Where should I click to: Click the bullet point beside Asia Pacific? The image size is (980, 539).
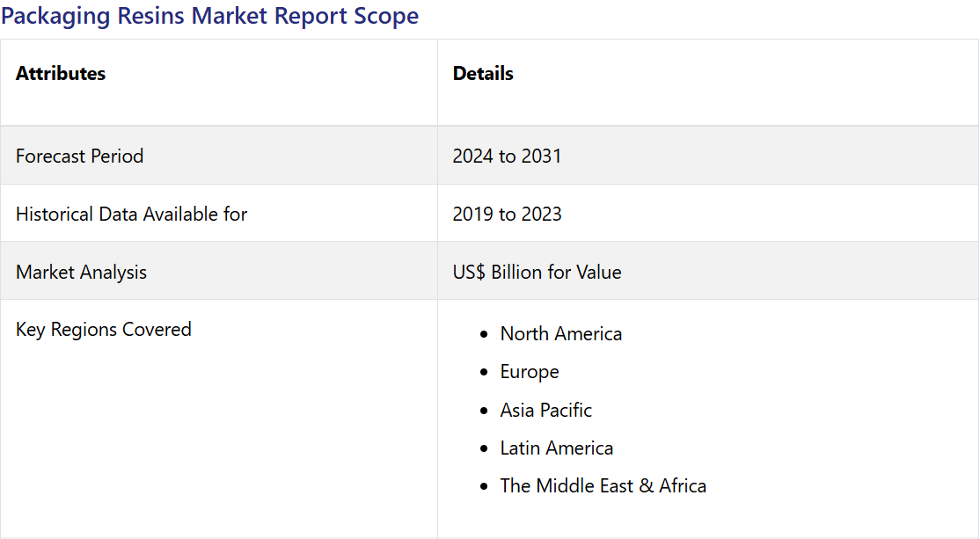pos(484,411)
